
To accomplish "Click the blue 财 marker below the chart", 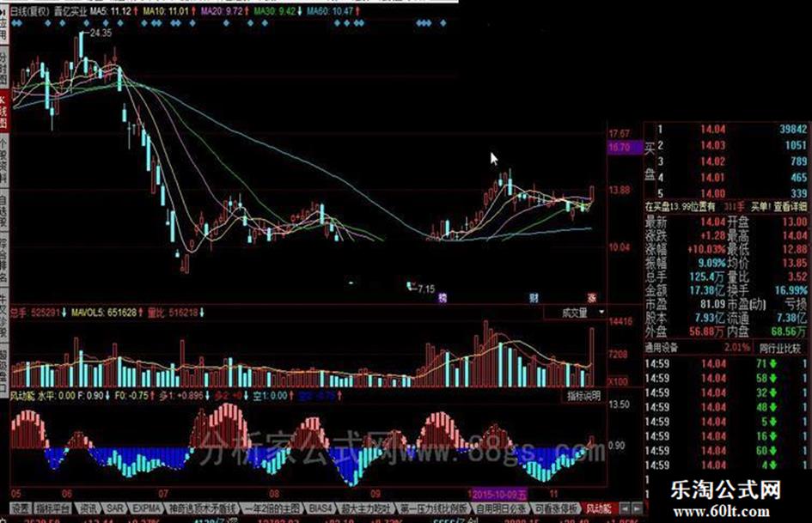I will (x=534, y=298).
